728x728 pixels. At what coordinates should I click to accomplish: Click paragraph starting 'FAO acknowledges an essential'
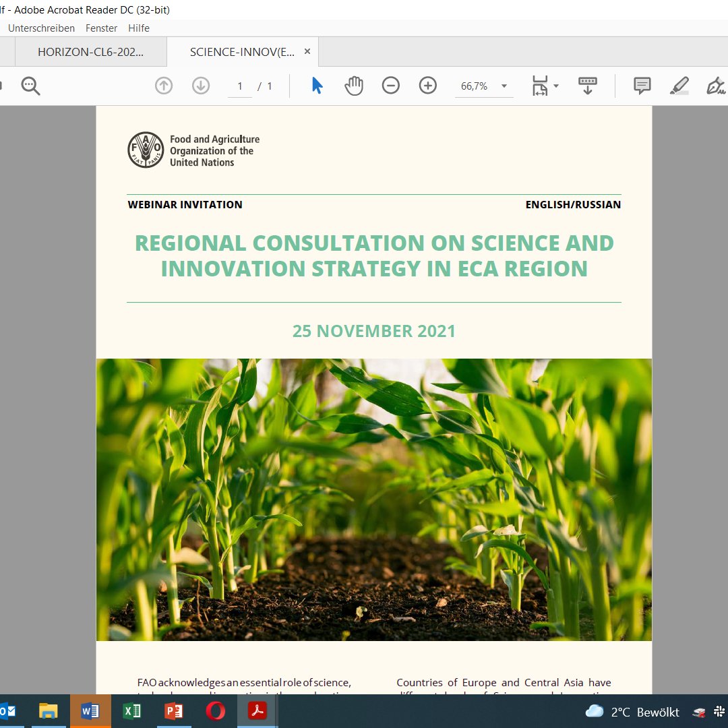(244, 686)
